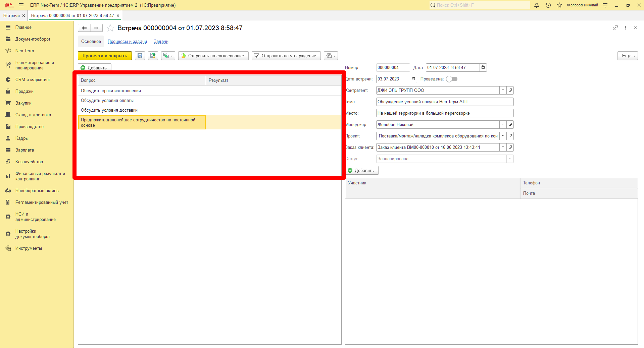This screenshot has height=348, width=644.
Task: Expand the Контрагент dropdown list
Action: coord(503,90)
